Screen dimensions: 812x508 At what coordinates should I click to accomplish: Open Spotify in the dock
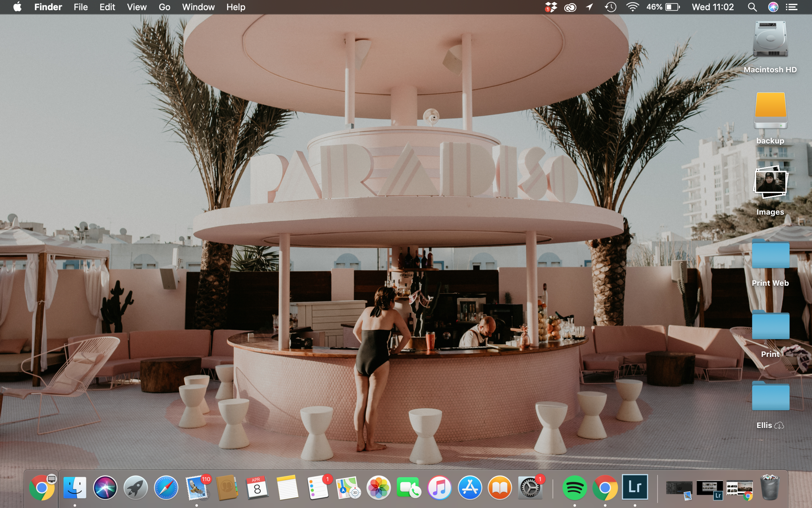(574, 488)
